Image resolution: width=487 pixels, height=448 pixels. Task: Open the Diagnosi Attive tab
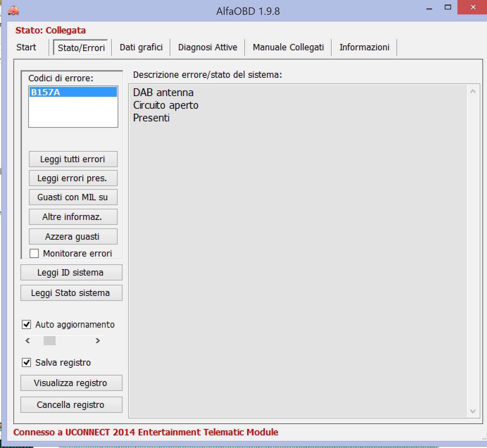[207, 48]
